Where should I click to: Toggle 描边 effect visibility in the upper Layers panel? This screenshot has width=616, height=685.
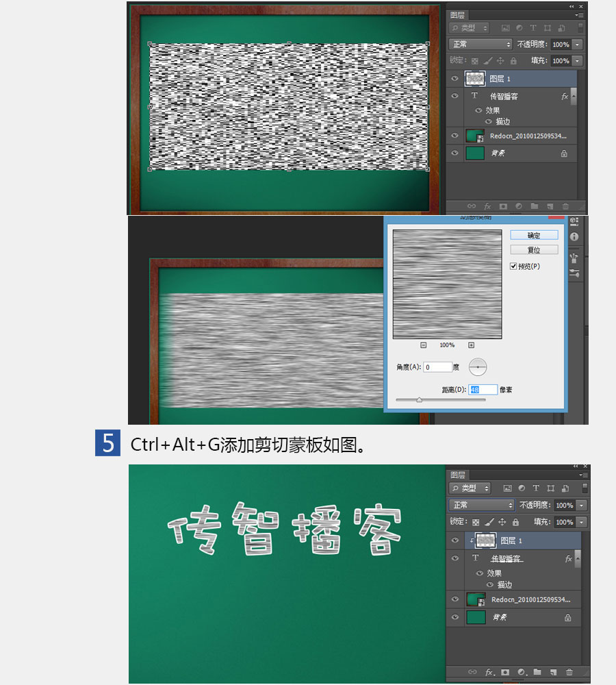pos(489,121)
